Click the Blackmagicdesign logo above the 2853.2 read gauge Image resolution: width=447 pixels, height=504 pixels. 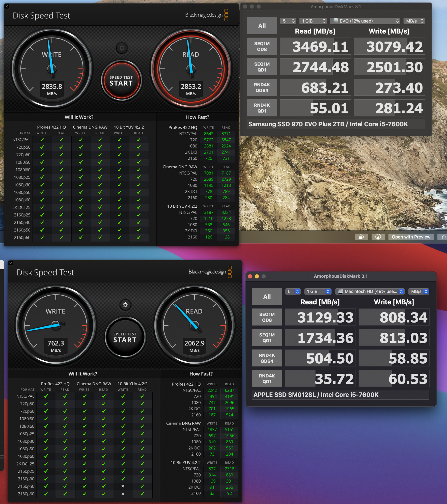pyautogui.click(x=207, y=15)
